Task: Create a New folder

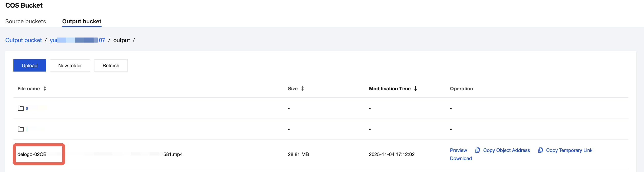Action: (70, 65)
